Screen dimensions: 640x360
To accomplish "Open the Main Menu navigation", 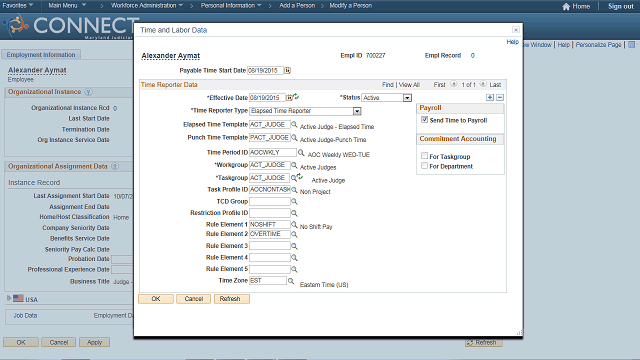I will [x=67, y=5].
